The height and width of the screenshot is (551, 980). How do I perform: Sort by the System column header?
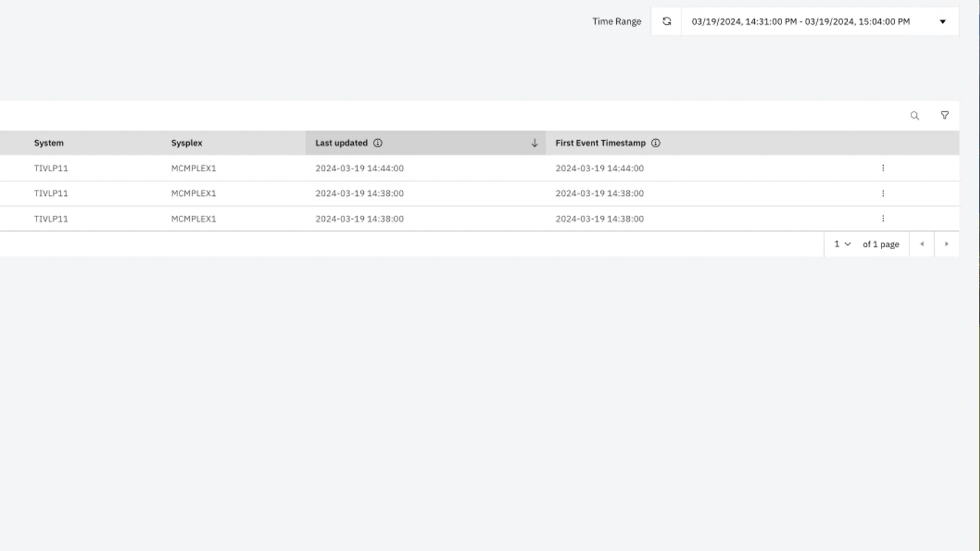[49, 143]
